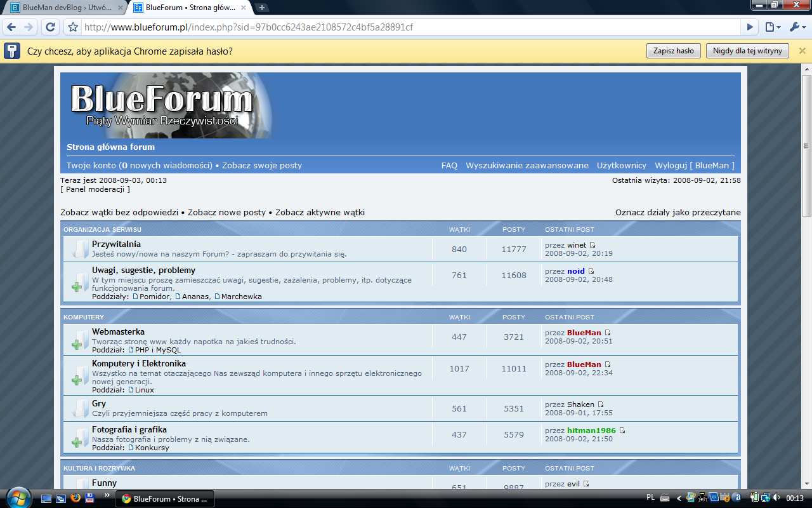
Task: Bookmark this page with the star icon
Action: [x=73, y=27]
